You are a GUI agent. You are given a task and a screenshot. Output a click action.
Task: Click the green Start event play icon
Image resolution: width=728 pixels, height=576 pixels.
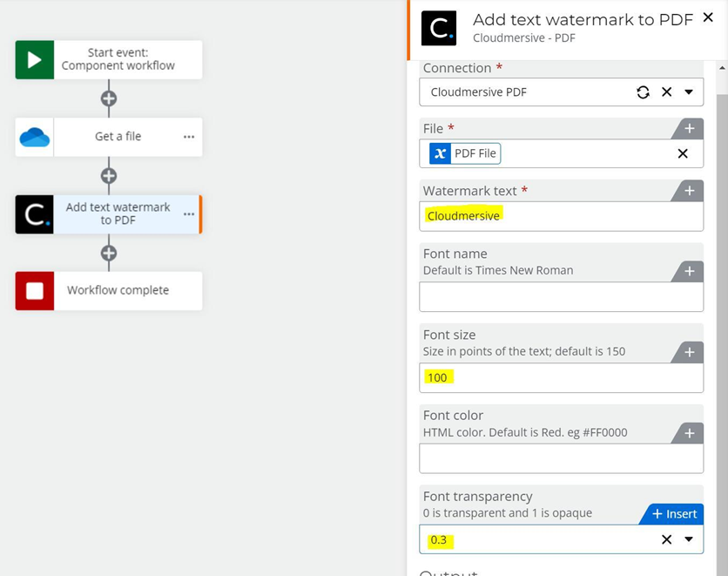pyautogui.click(x=34, y=59)
